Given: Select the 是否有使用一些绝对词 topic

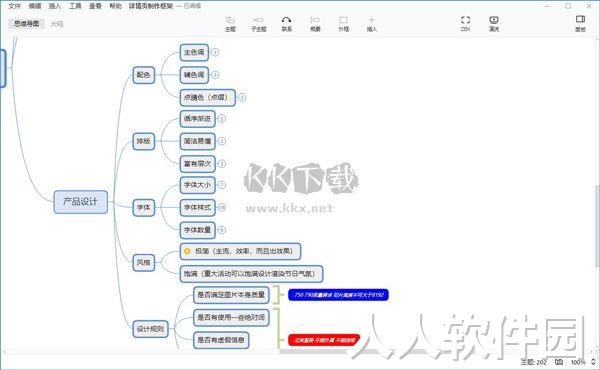Looking at the screenshot, I should [x=231, y=317].
